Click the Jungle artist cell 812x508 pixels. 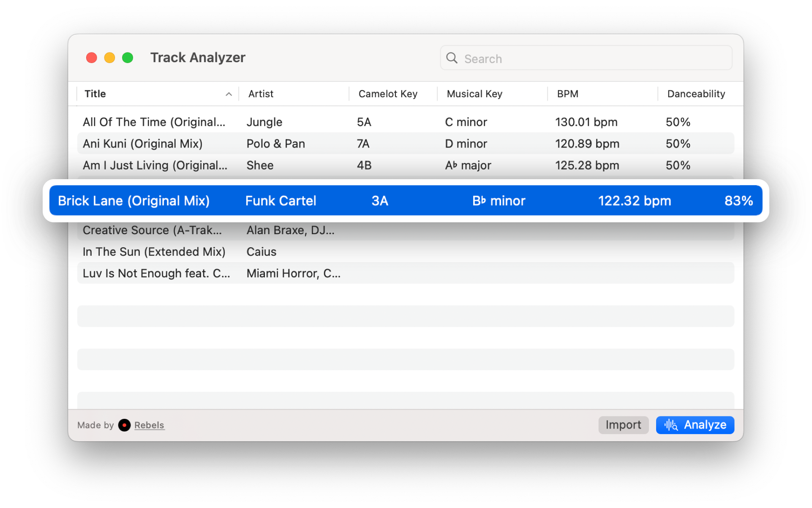tap(264, 122)
